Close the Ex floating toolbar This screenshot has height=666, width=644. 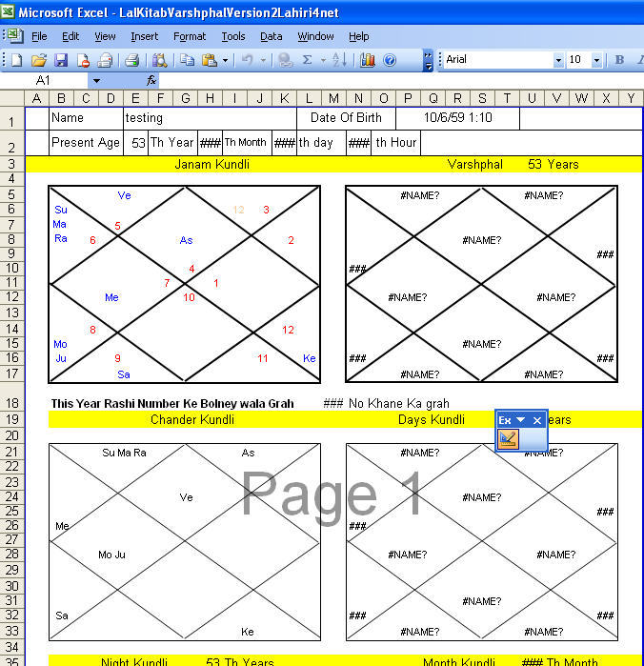coord(537,420)
